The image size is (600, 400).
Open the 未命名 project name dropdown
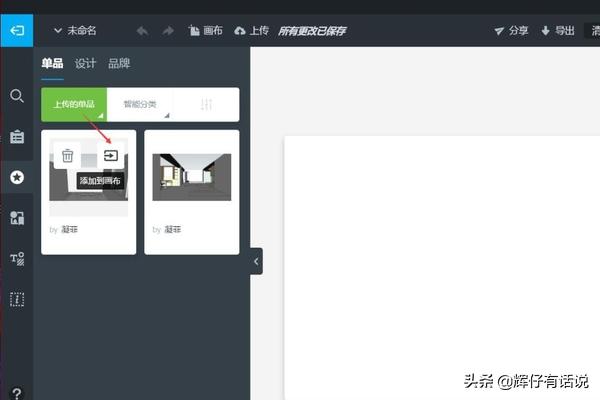[75, 31]
